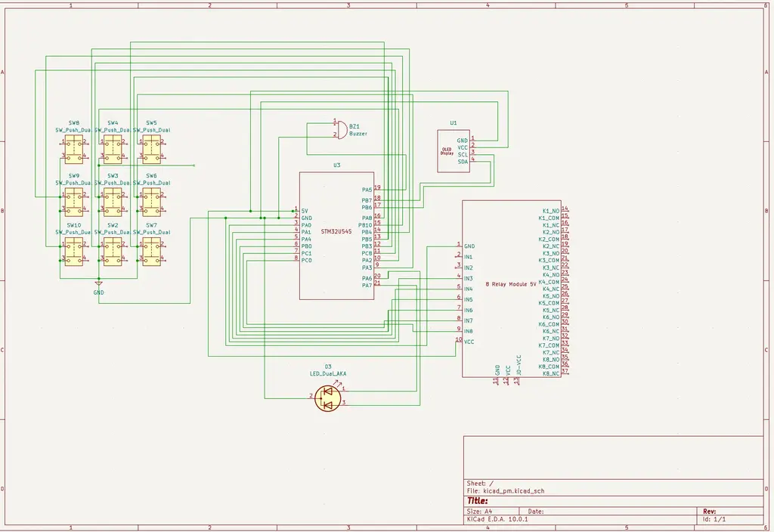This screenshot has height=532, width=774.
Task: Click the IN8 pin on relay module
Action: pyautogui.click(x=468, y=331)
